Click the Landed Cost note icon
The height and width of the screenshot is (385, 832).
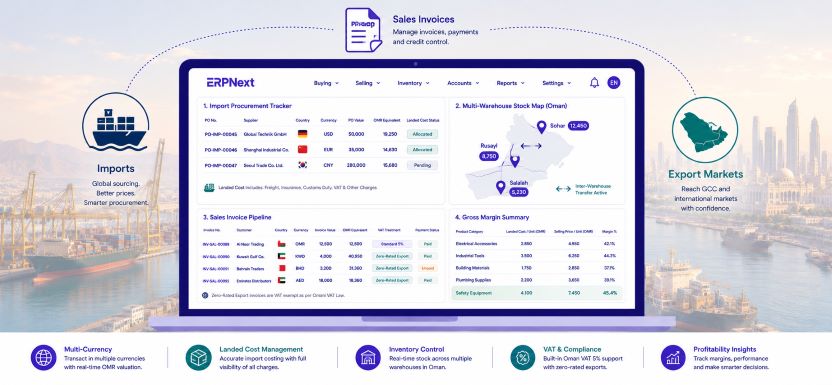209,188
